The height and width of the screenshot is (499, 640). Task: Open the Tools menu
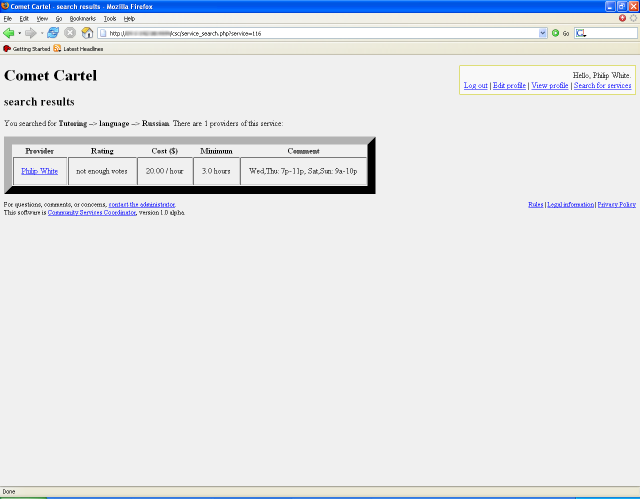(110, 18)
